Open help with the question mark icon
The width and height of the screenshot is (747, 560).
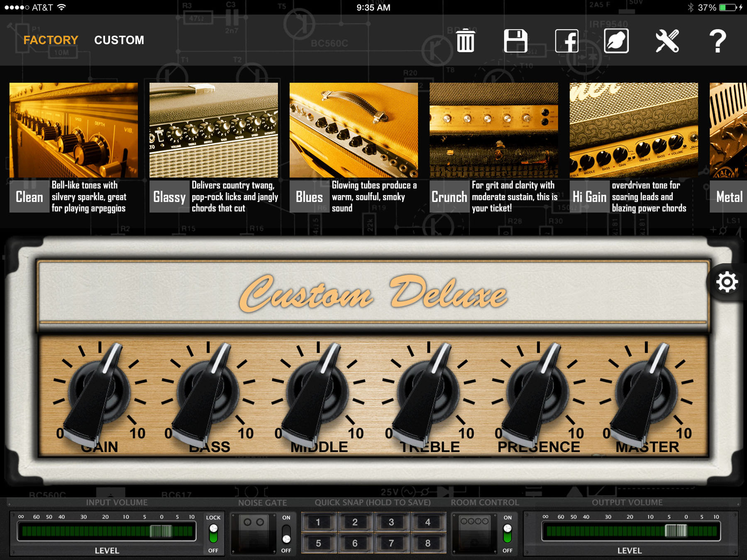(x=718, y=41)
